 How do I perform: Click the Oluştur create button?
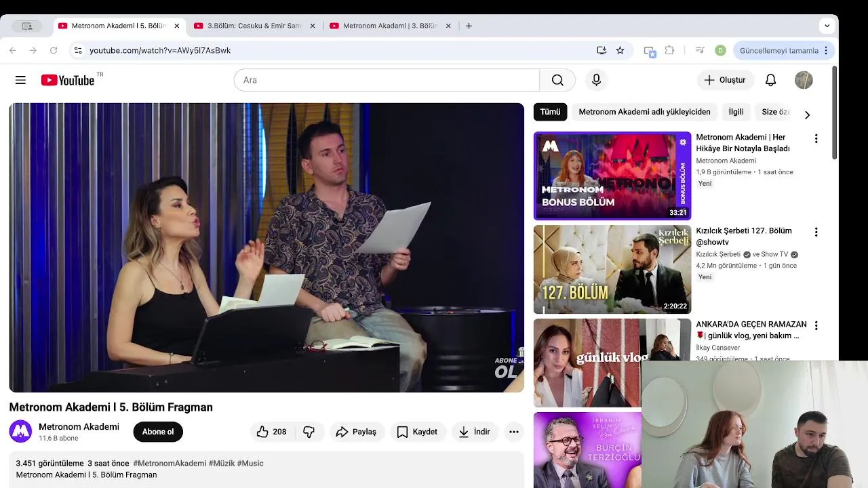(x=724, y=80)
